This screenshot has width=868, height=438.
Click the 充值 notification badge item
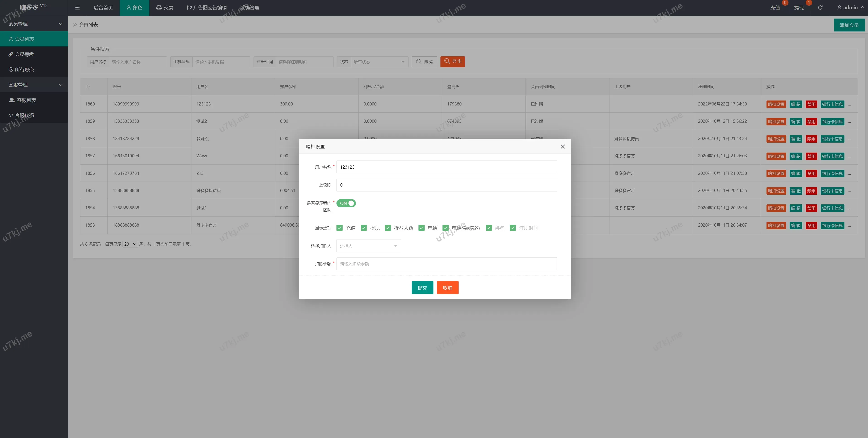pos(775,7)
